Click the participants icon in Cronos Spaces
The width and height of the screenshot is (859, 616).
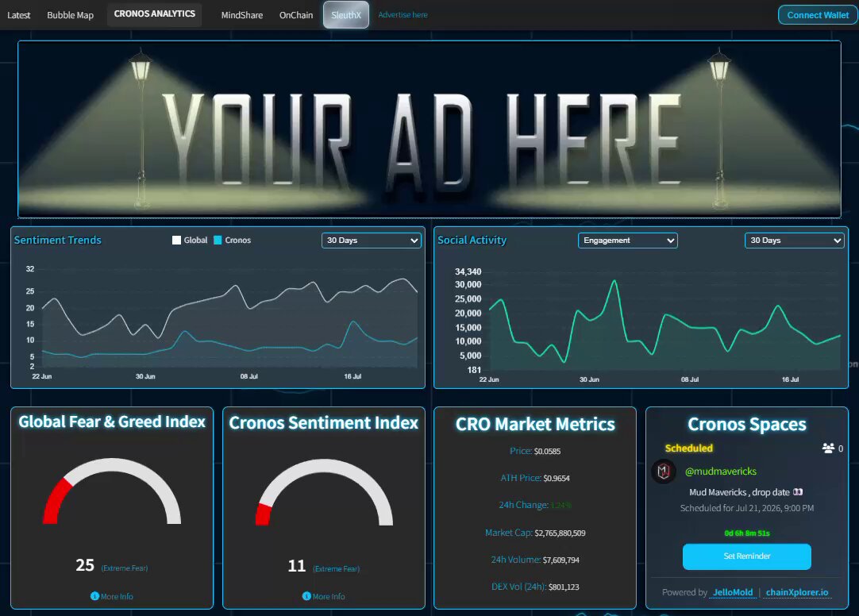click(828, 448)
